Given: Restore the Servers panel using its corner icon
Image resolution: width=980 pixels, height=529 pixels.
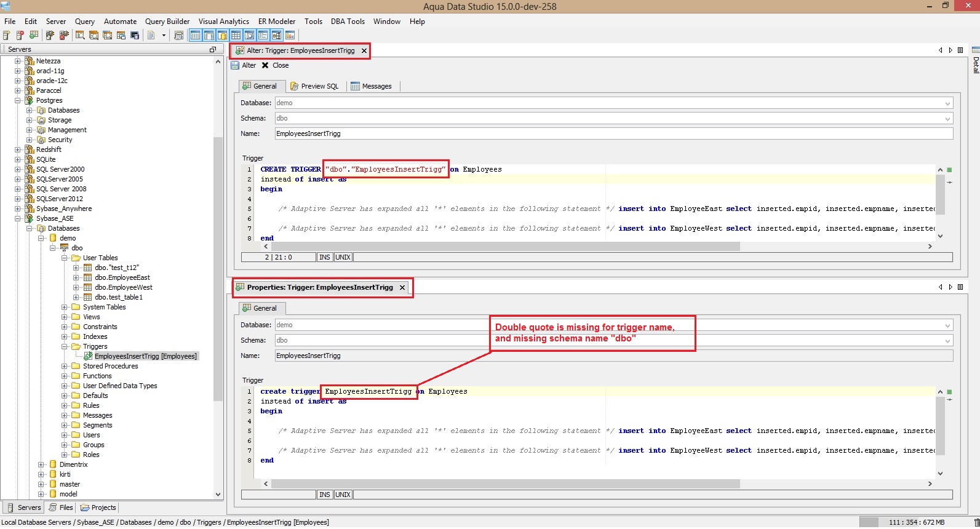Looking at the screenshot, I should point(213,49).
